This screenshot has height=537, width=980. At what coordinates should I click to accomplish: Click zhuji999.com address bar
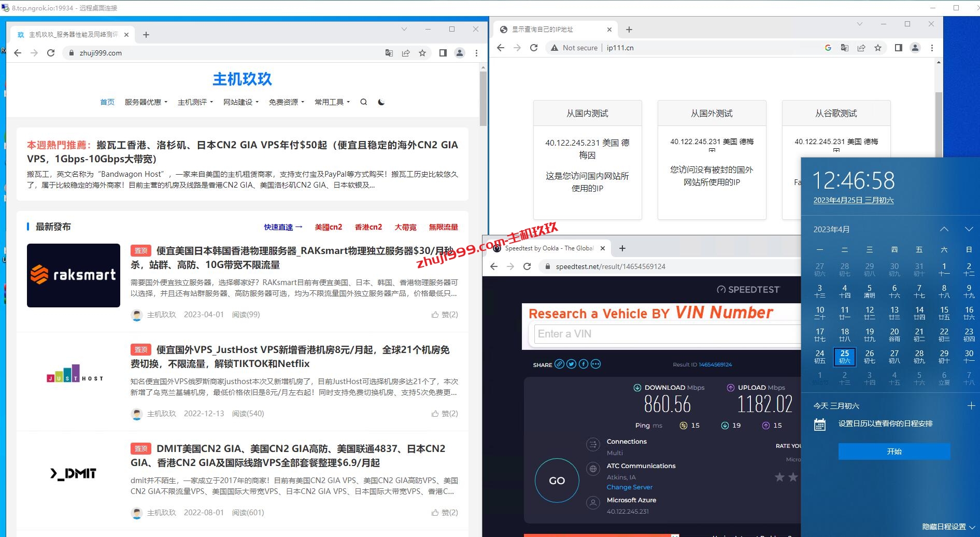pyautogui.click(x=223, y=53)
